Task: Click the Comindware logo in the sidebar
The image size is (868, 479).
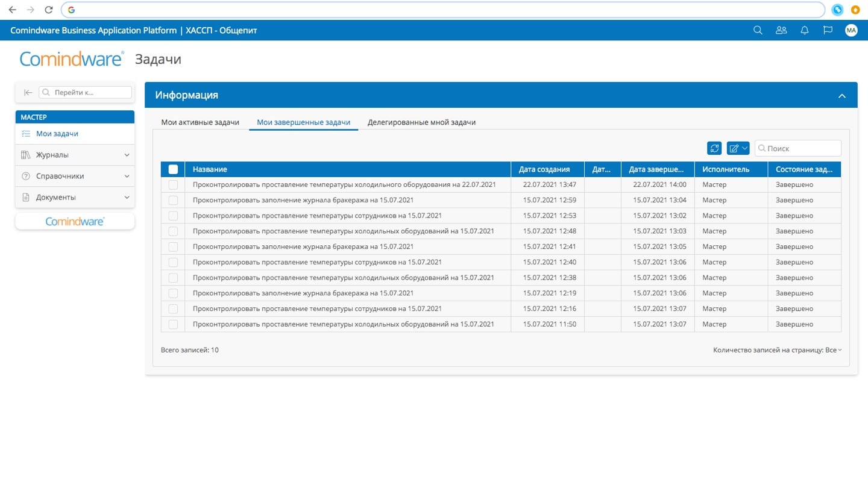Action: (75, 221)
